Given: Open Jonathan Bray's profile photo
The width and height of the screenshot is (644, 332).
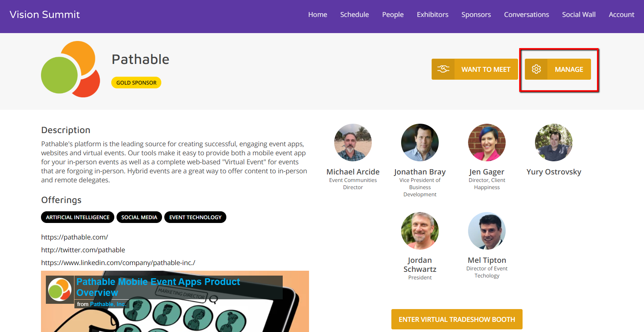Looking at the screenshot, I should pos(420,143).
